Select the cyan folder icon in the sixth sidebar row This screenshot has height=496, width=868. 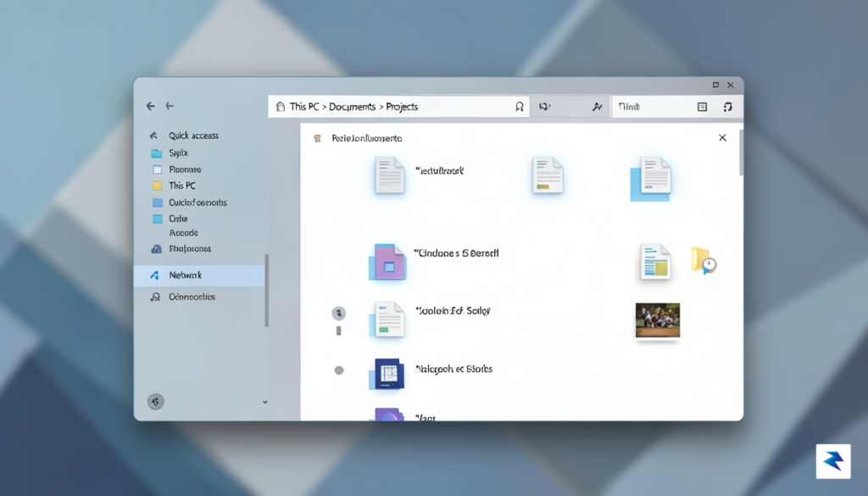(157, 219)
